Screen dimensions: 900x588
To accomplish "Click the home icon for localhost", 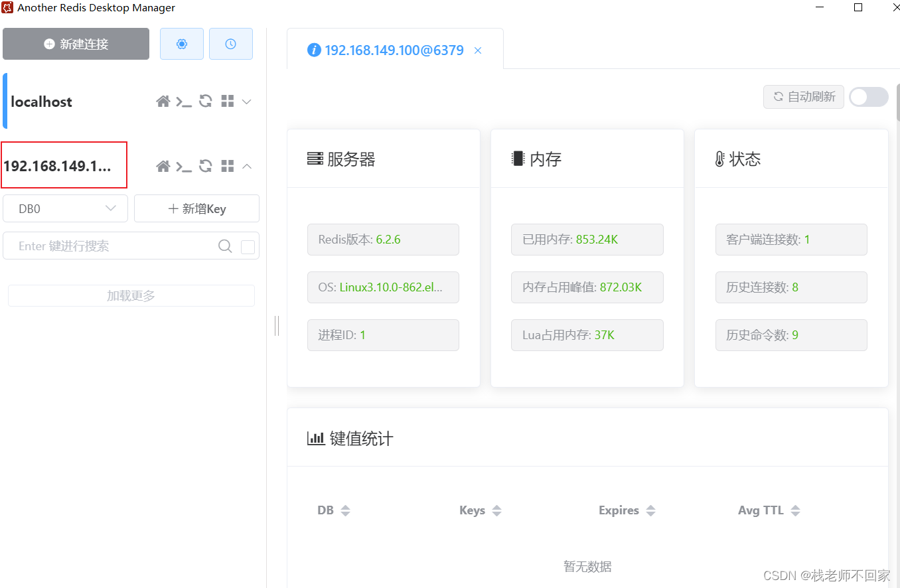I will pyautogui.click(x=163, y=102).
